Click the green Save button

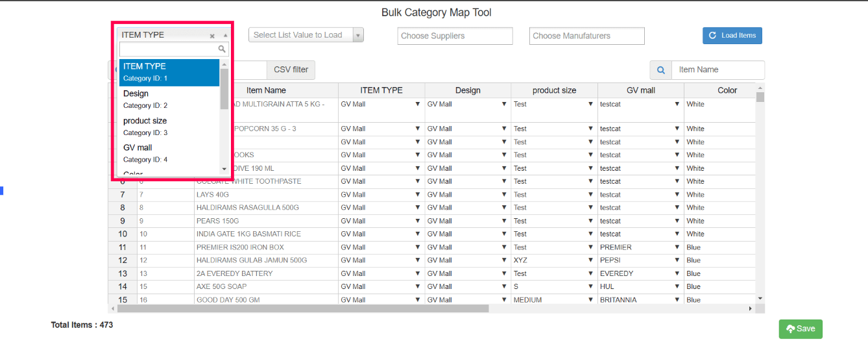801,329
